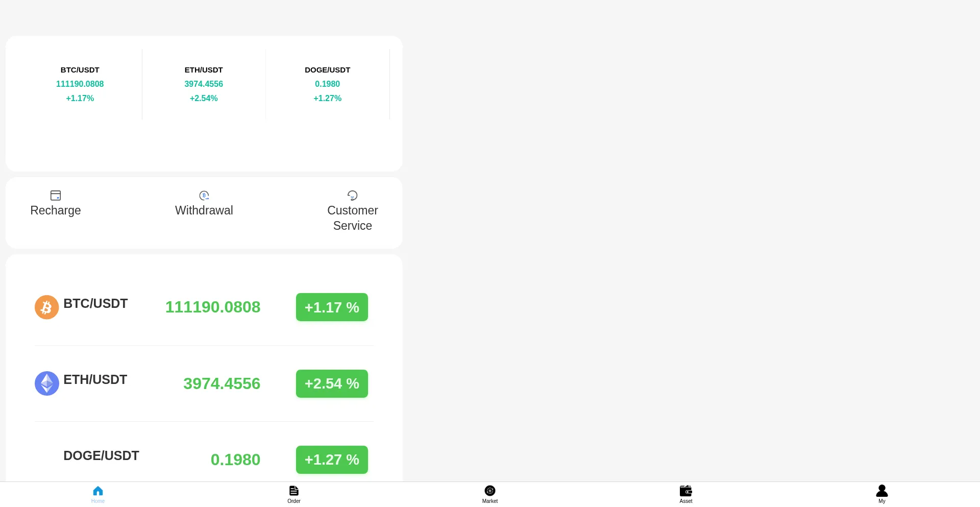
Task: Select DOGE/USDT ticker card at top
Action: (x=327, y=84)
